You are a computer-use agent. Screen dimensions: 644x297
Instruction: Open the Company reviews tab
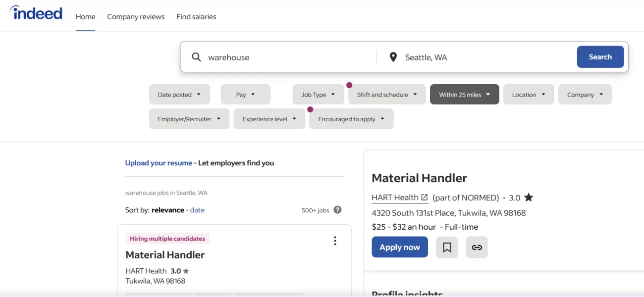pos(136,17)
